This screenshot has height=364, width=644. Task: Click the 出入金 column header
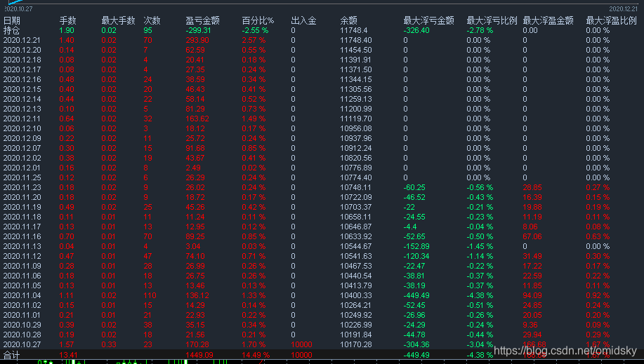click(303, 20)
